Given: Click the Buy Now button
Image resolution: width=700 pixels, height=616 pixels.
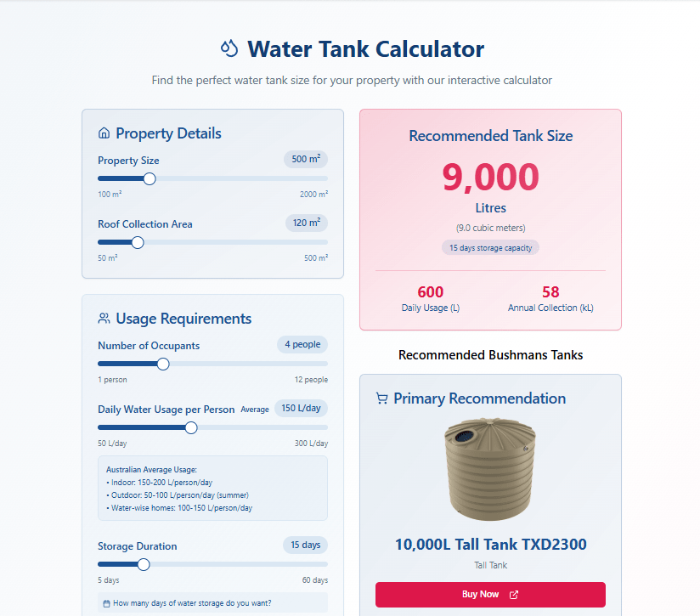Looking at the screenshot, I should [490, 595].
